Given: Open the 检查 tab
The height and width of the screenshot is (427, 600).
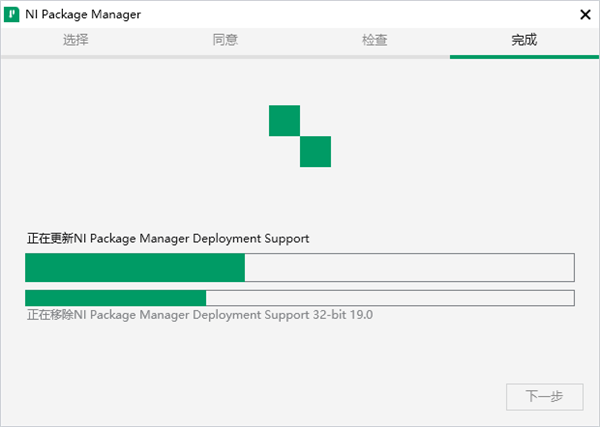Looking at the screenshot, I should coord(375,41).
